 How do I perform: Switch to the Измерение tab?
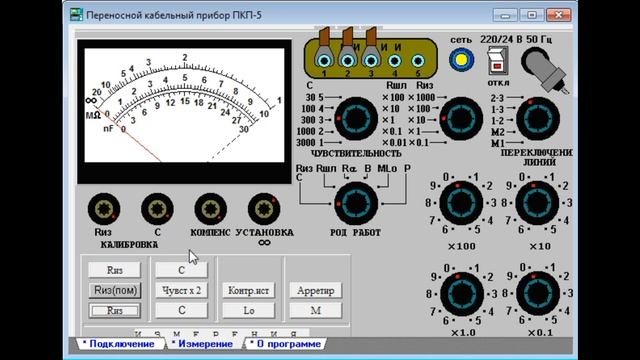tap(204, 344)
